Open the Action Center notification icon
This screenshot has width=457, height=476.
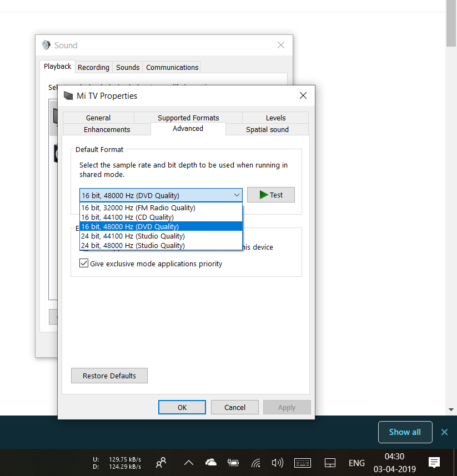coord(434,463)
